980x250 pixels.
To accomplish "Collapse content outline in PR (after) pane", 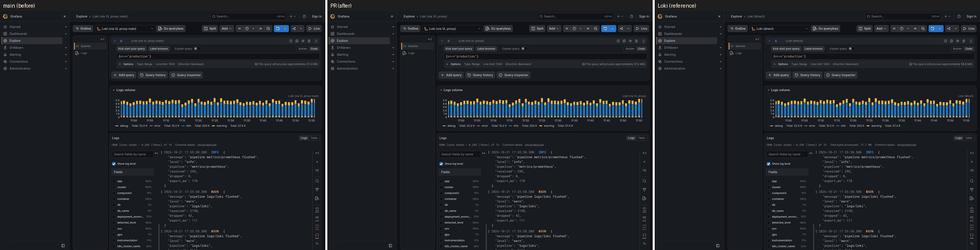I will tap(430, 39).
